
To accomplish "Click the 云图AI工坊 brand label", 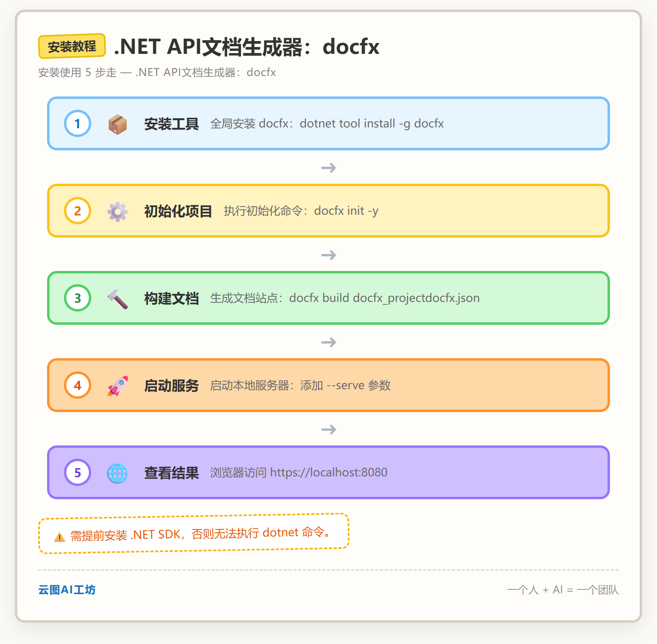I will pos(67,590).
